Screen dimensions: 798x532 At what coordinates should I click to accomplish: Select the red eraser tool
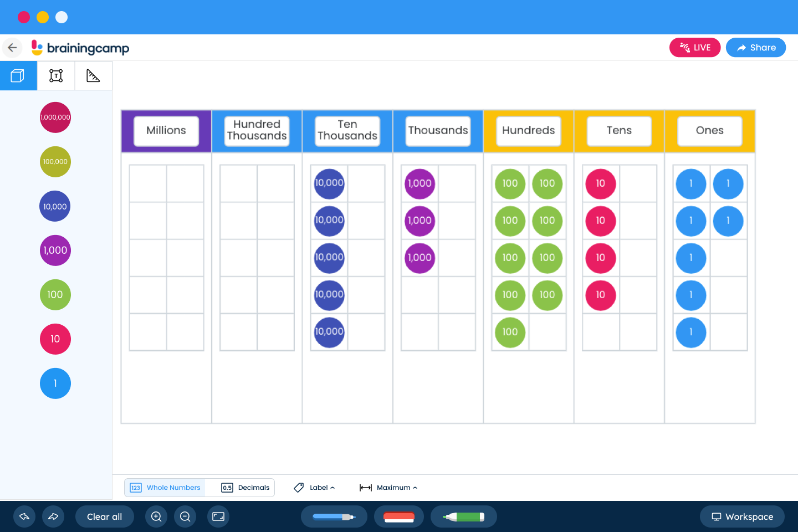point(399,516)
